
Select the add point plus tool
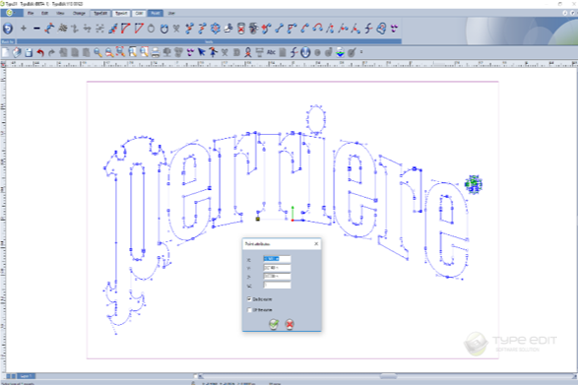24,28
